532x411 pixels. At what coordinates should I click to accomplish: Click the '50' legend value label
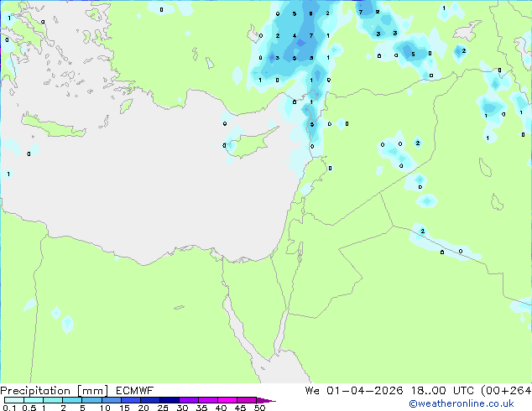pyautogui.click(x=259, y=408)
